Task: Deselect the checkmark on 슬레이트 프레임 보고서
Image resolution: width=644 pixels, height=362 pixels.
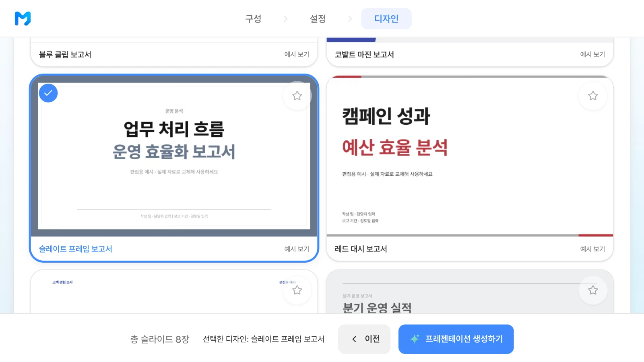Action: [48, 93]
